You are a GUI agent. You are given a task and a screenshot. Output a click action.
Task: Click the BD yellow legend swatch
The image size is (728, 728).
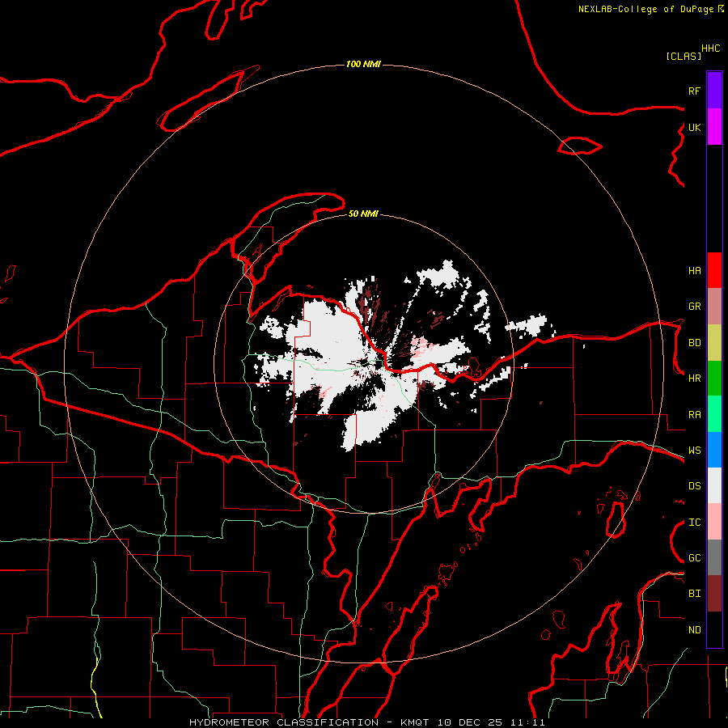coord(714,343)
